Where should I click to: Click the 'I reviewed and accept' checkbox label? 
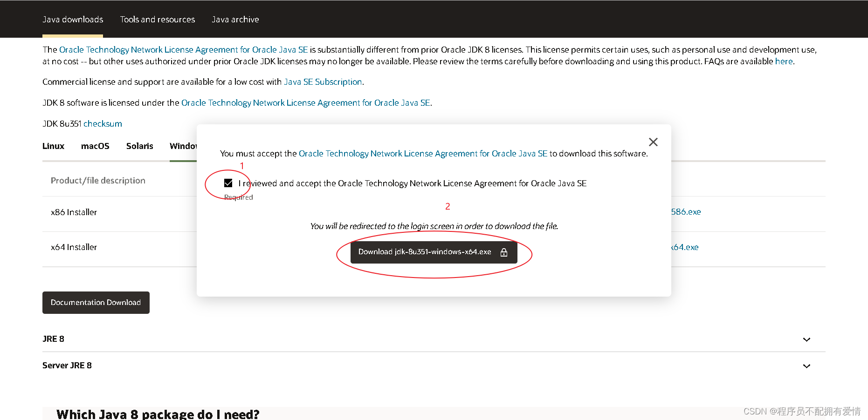point(413,183)
